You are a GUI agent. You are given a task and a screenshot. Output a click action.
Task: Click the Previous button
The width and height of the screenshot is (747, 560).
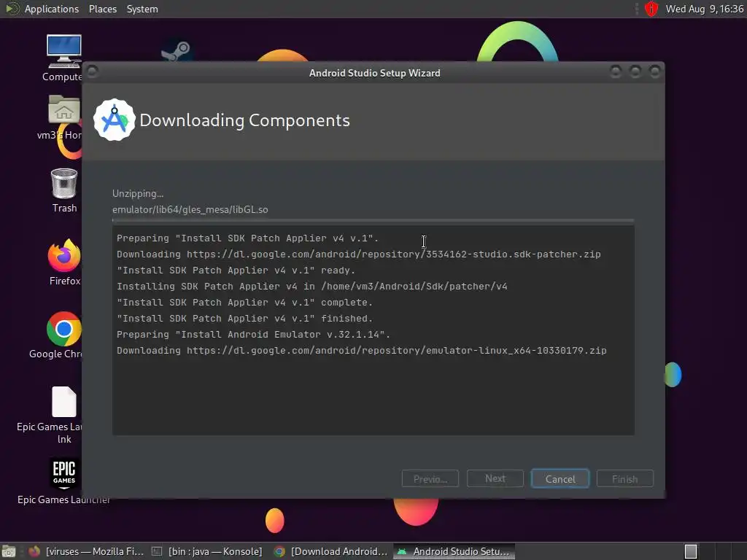point(430,478)
